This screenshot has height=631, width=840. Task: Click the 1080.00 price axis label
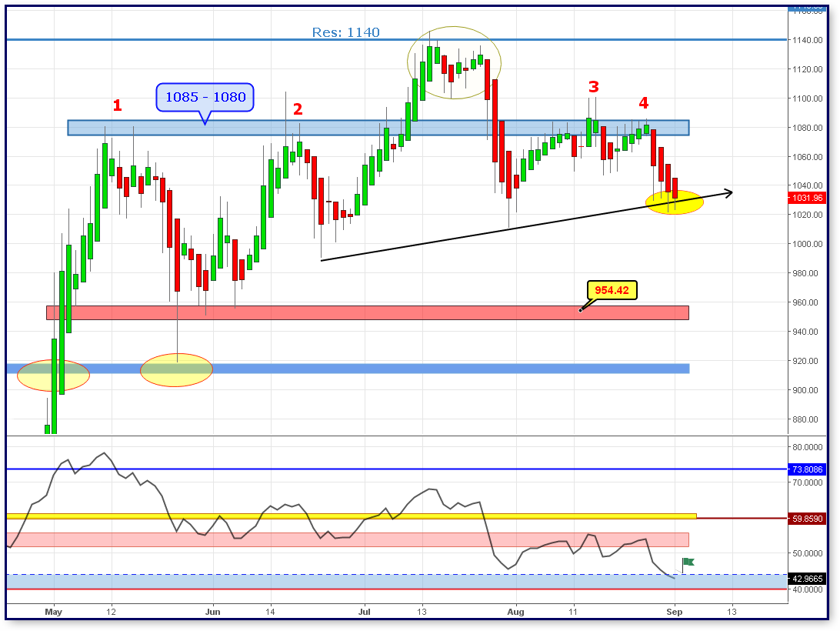(808, 128)
